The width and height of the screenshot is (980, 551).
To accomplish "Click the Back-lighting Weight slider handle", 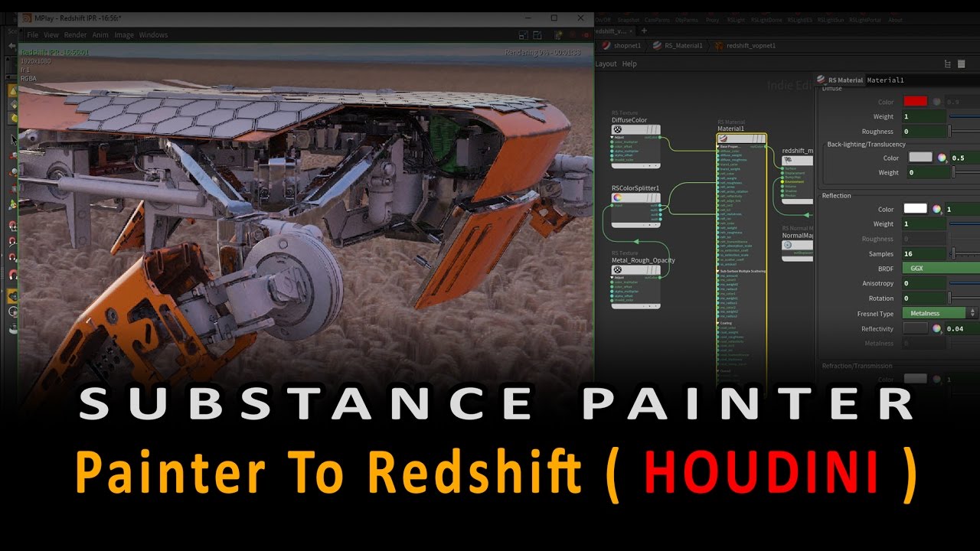I will coord(954,173).
